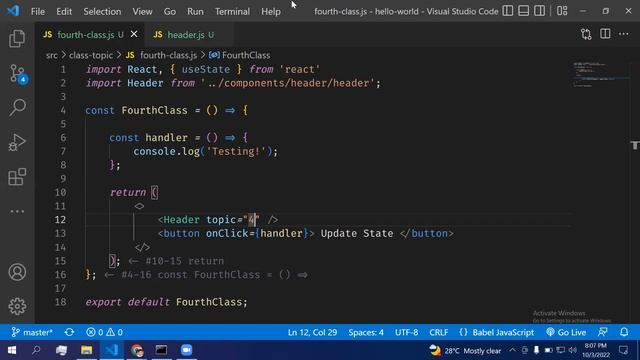Start Go Live server
This screenshot has height=360, width=640.
tap(566, 332)
